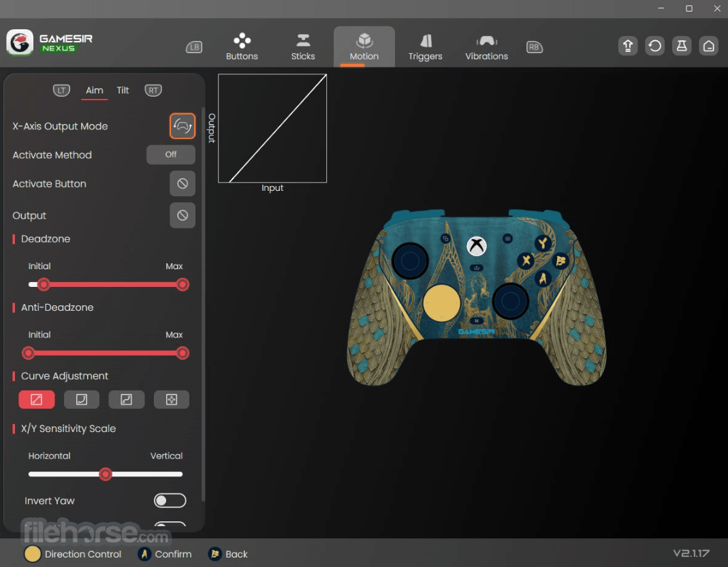Click the B button on the controller image
728x567 pixels.
pos(560,261)
